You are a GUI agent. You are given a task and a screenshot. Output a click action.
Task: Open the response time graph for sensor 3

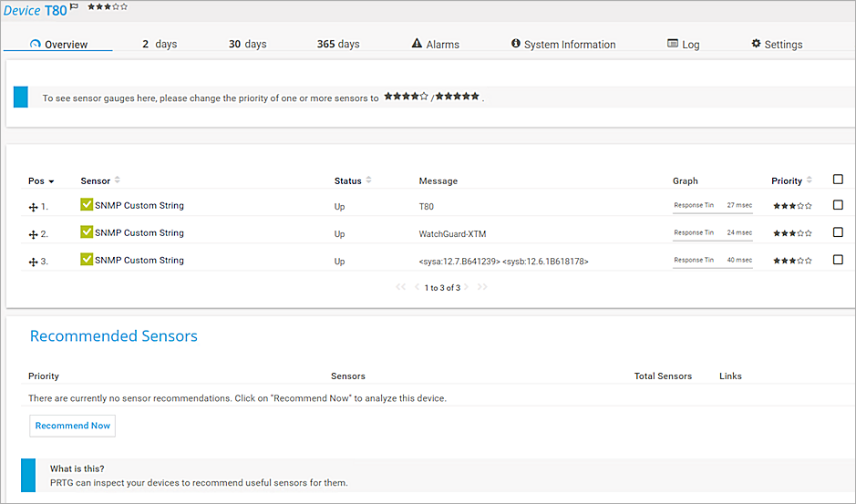coord(713,261)
